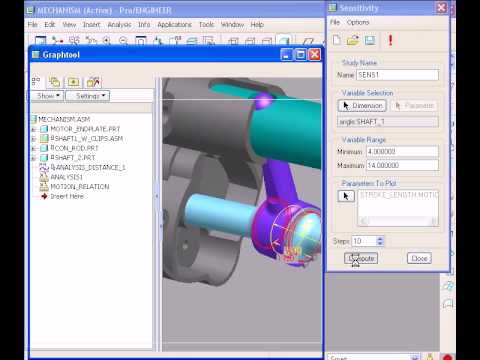Click the Graphtool window title icon
Viewport: 480px width, 360px height.
(x=35, y=55)
